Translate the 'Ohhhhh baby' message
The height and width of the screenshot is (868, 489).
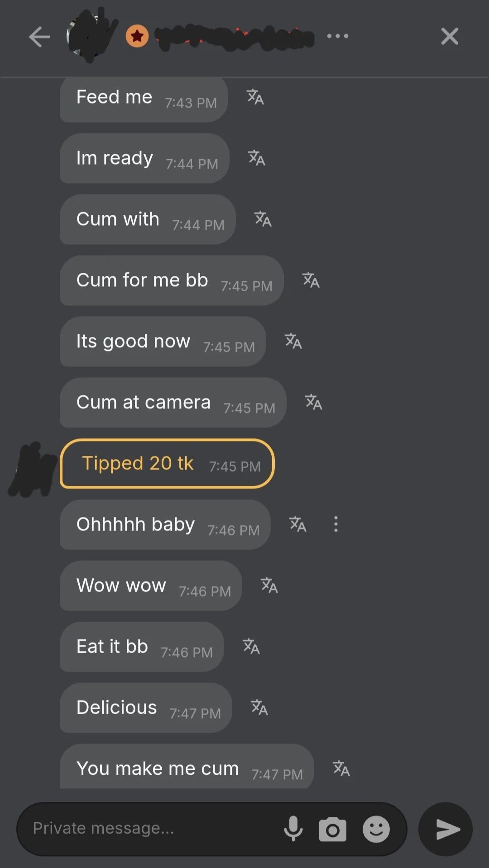[298, 525]
